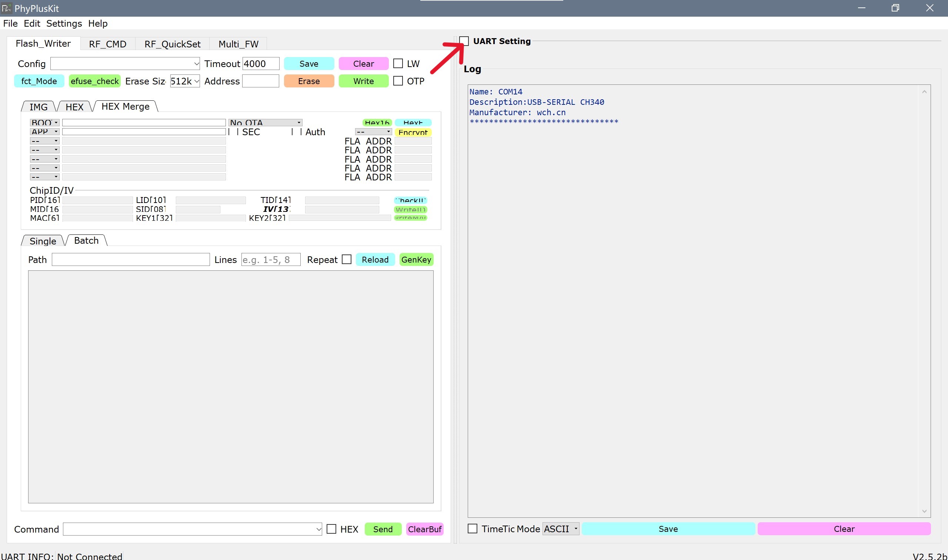The height and width of the screenshot is (560, 948).
Task: Open the No OTA dropdown
Action: point(265,122)
